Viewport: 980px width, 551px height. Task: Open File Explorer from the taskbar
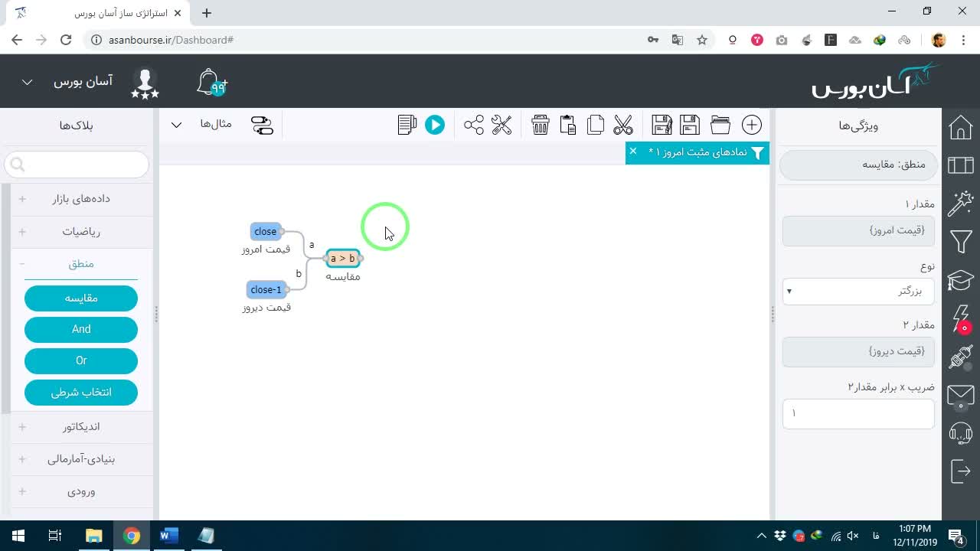pyautogui.click(x=93, y=536)
